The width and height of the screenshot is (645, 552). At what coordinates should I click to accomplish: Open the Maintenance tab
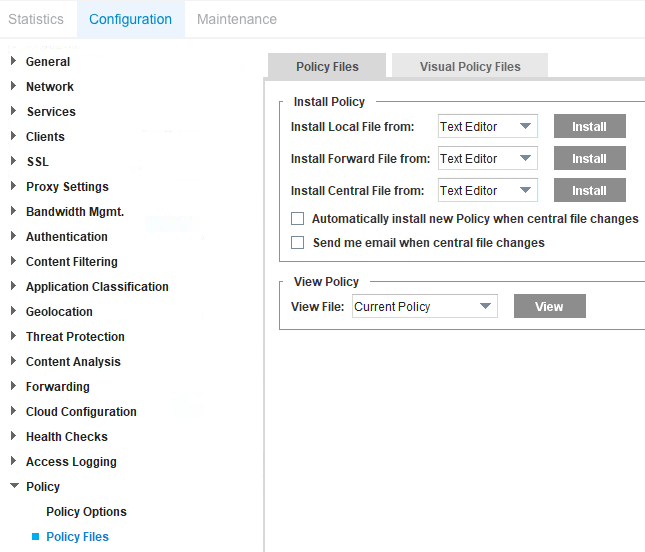237,19
